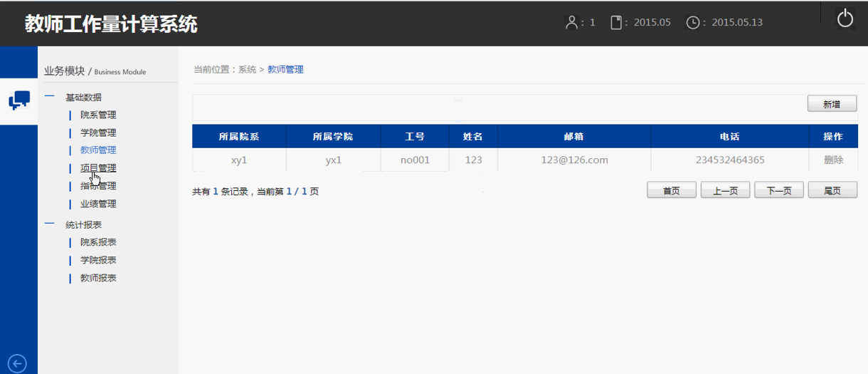Viewport: 868px width, 374px height.
Task: Open 院系报表 report
Action: (98, 242)
